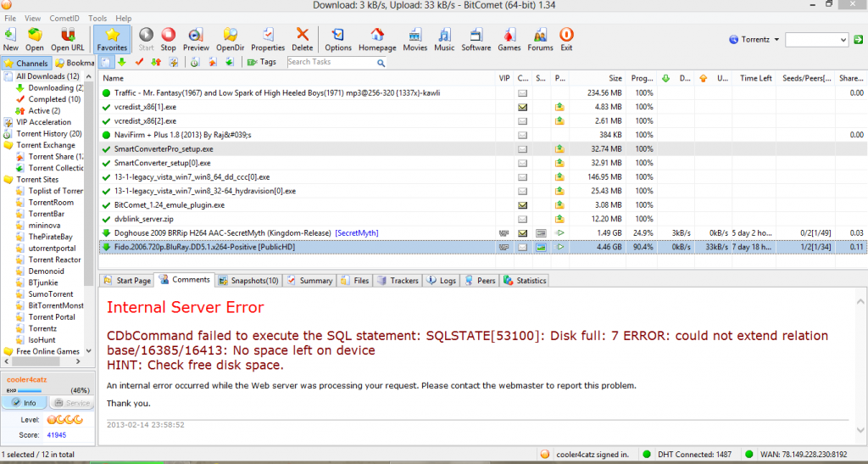Viewport: 868px width, 464px height.
Task: Open the CometID menu
Action: pos(64,19)
